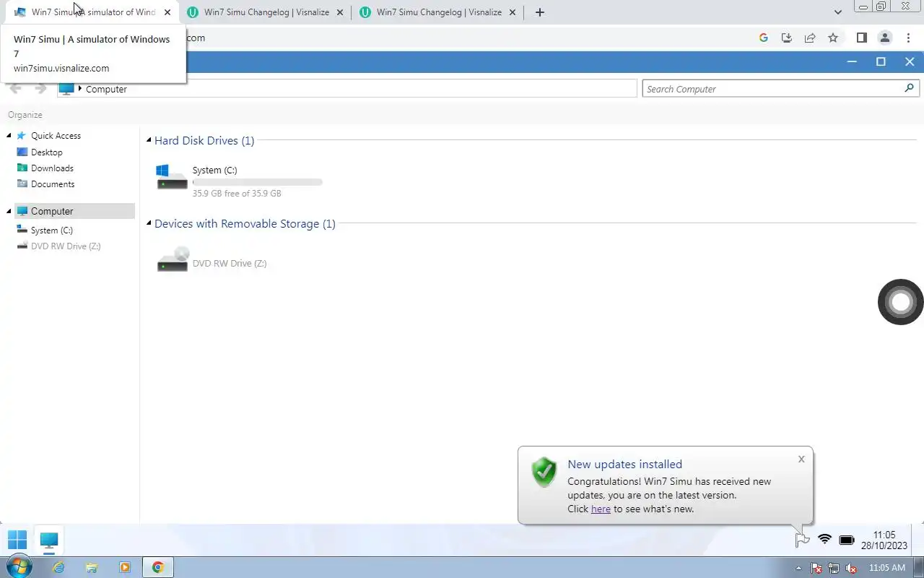Click the simulator action center flag icon

point(802,540)
